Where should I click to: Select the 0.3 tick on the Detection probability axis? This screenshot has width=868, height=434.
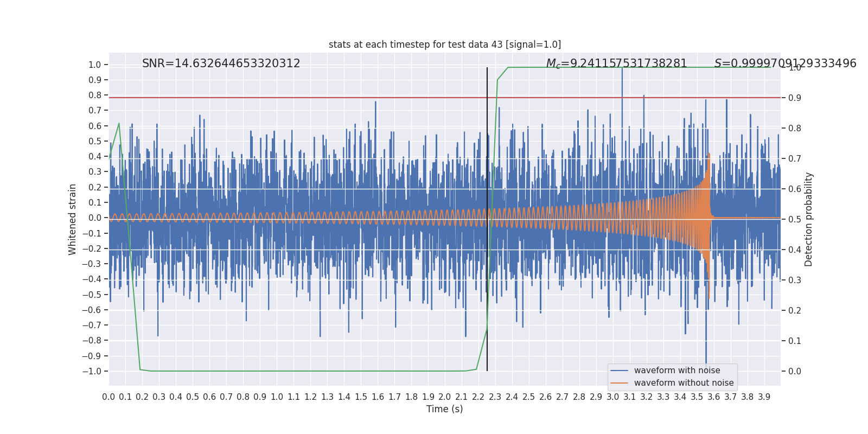(x=795, y=280)
